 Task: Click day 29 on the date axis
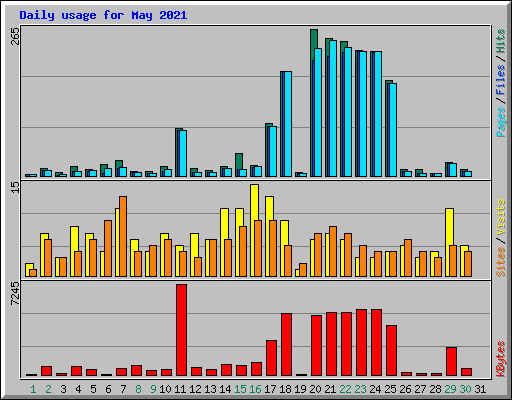point(450,389)
